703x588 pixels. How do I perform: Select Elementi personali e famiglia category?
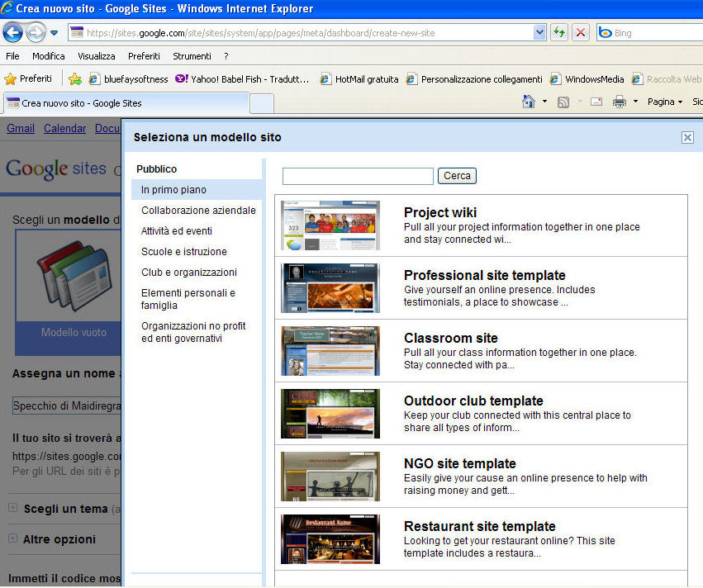pos(188,299)
